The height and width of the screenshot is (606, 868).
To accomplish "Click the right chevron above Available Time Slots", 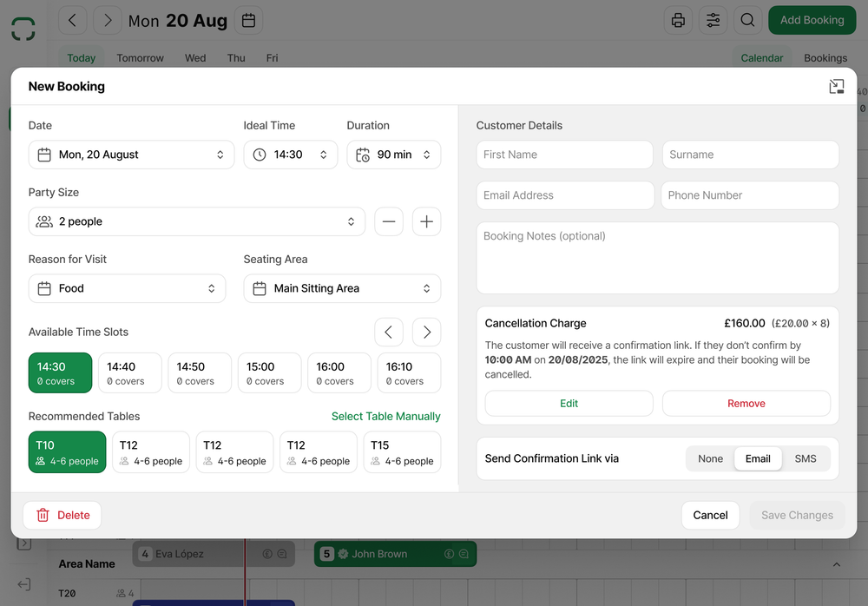I will tap(426, 332).
